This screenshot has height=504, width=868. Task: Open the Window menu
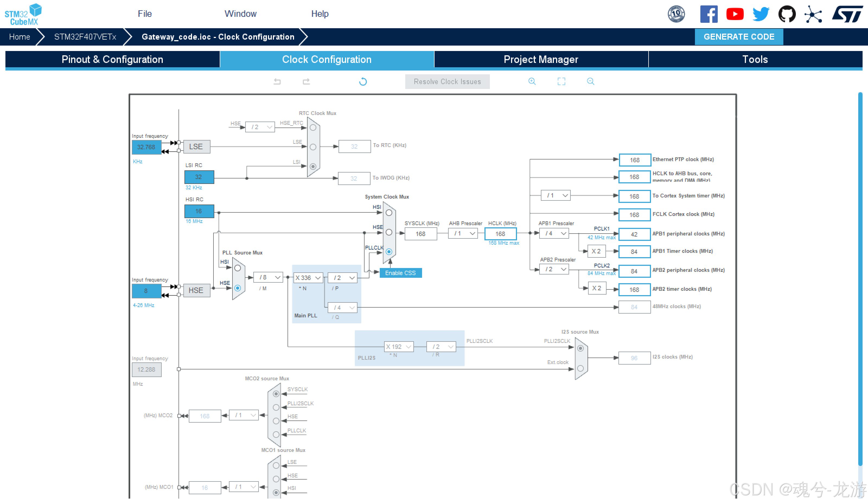point(240,14)
